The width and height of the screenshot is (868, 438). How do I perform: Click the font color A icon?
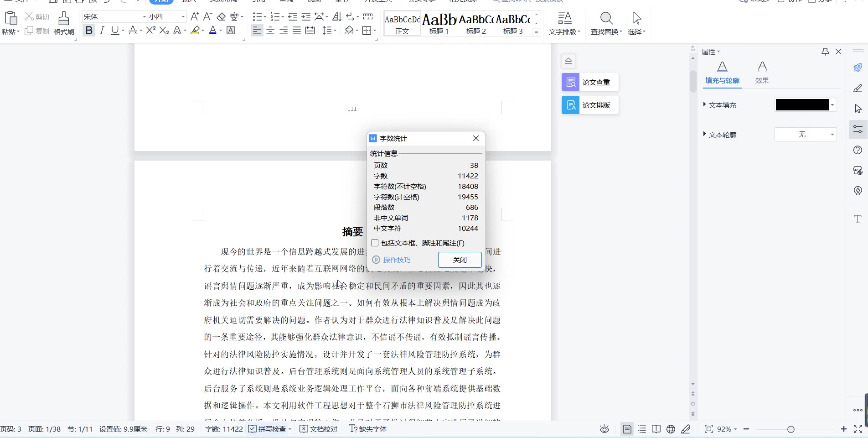(212, 31)
